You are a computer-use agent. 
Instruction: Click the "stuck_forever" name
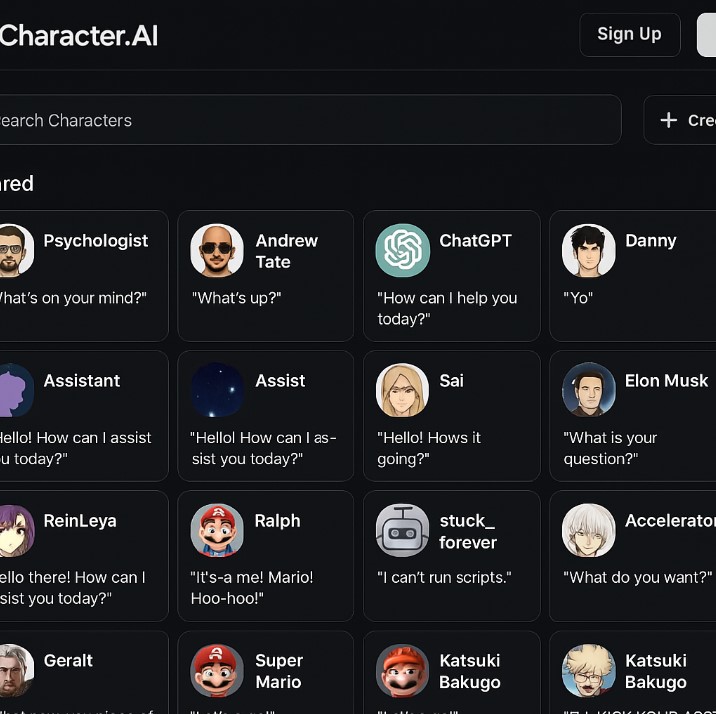point(468,531)
